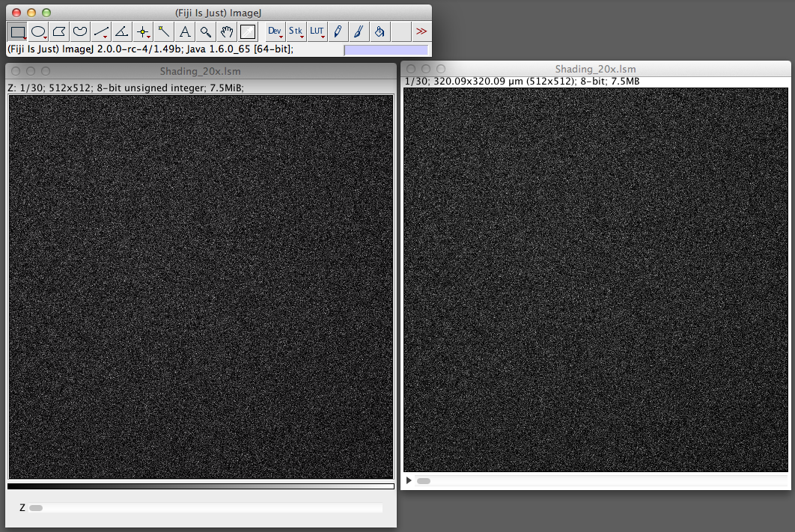Select the Angle measurement tool

(x=122, y=31)
